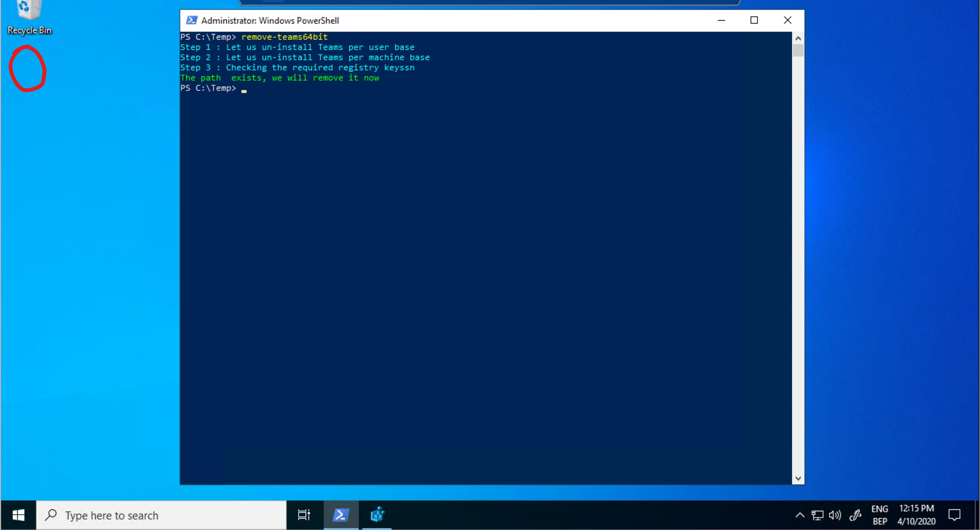Click the blue gear app taskbar icon
The image size is (980, 530).
pos(377,515)
